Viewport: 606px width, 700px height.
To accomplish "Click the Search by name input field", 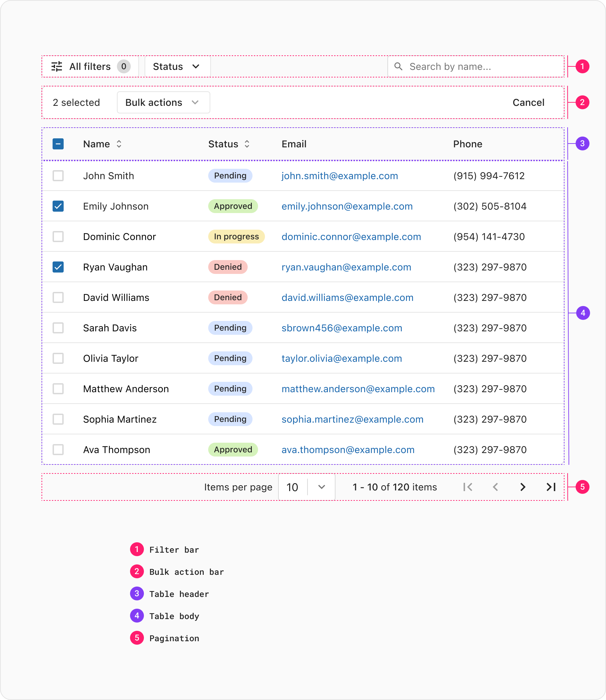I will tap(476, 66).
